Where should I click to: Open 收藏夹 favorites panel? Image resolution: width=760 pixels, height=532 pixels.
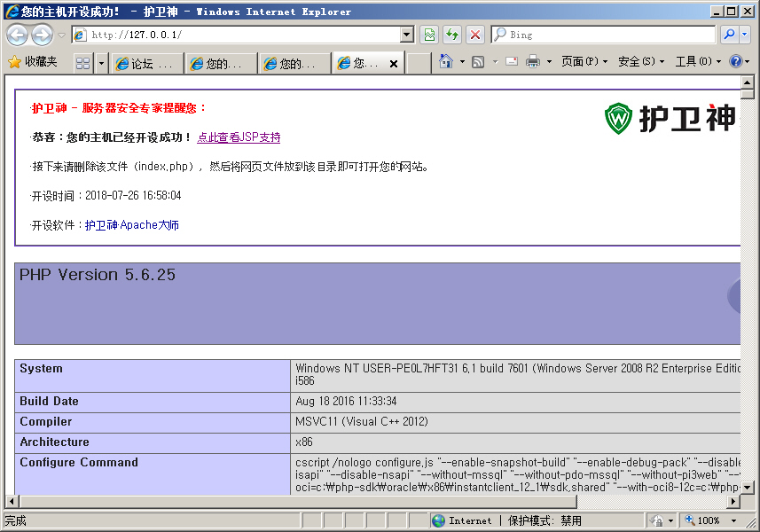tap(32, 62)
